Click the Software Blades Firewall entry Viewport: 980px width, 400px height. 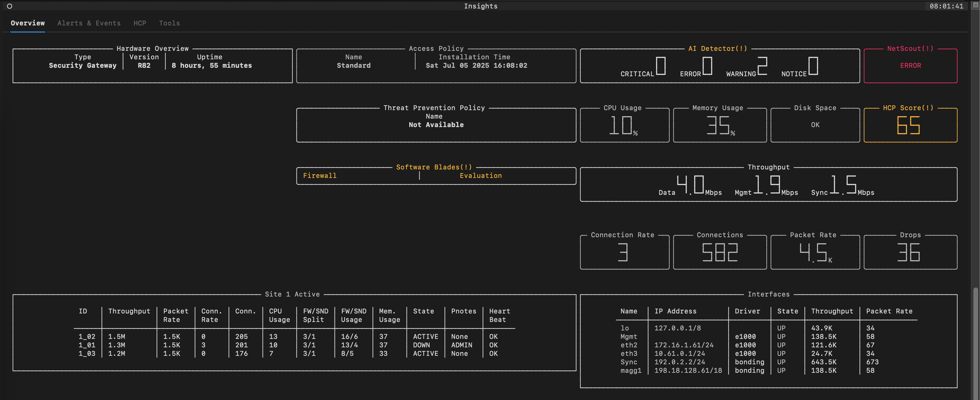[x=320, y=176]
